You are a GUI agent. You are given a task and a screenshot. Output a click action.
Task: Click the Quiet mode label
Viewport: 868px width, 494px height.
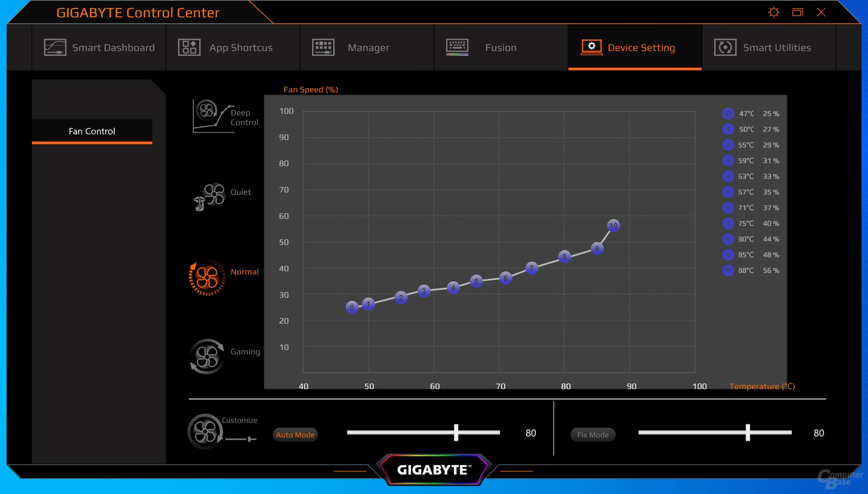pos(241,192)
